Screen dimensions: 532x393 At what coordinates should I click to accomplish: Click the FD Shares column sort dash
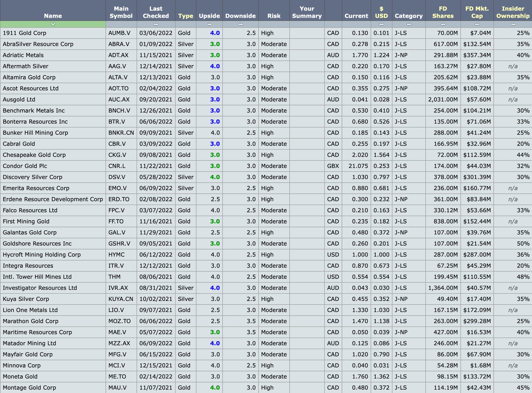click(x=443, y=24)
